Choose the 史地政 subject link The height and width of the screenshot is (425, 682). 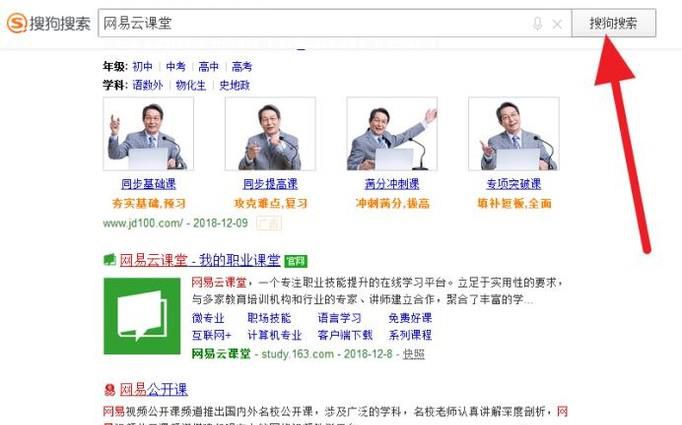pos(234,85)
